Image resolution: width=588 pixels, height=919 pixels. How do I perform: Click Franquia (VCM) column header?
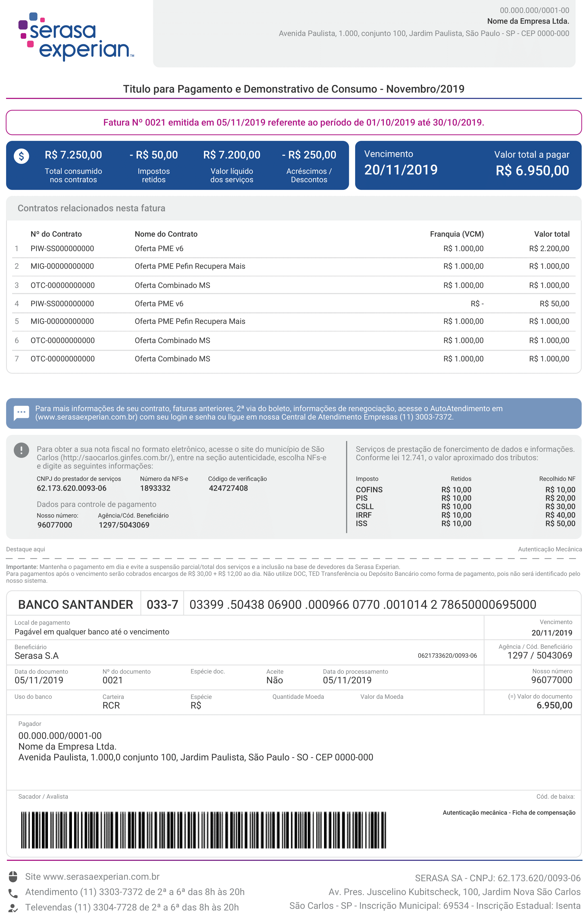tap(457, 234)
